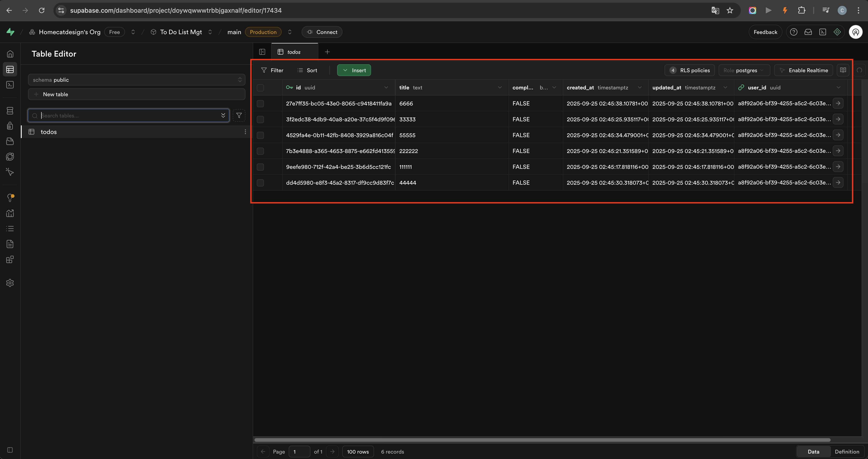868x459 pixels.
Task: Open the 100 rows per page selector
Action: [358, 452]
